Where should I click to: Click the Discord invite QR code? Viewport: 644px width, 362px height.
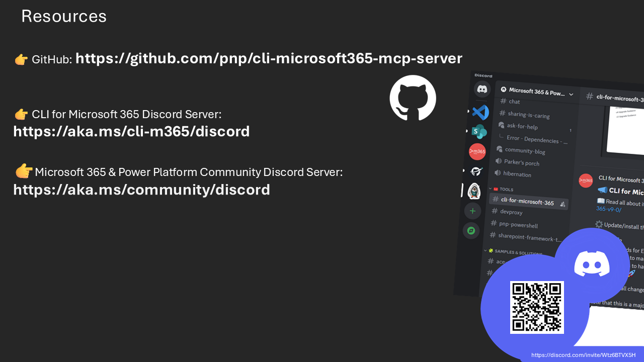(537, 307)
